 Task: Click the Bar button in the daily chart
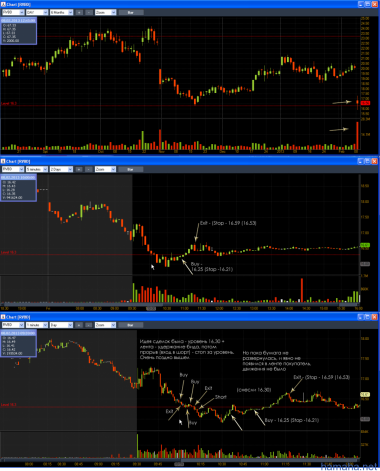[131, 12]
